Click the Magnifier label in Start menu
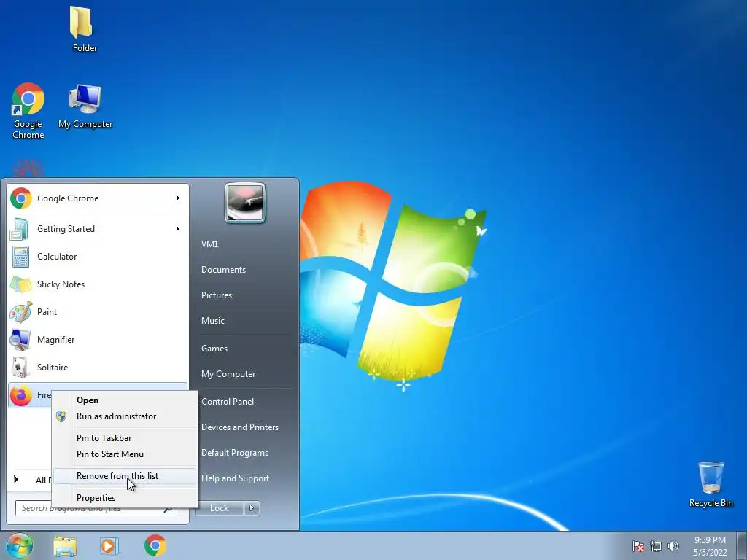 [55, 340]
